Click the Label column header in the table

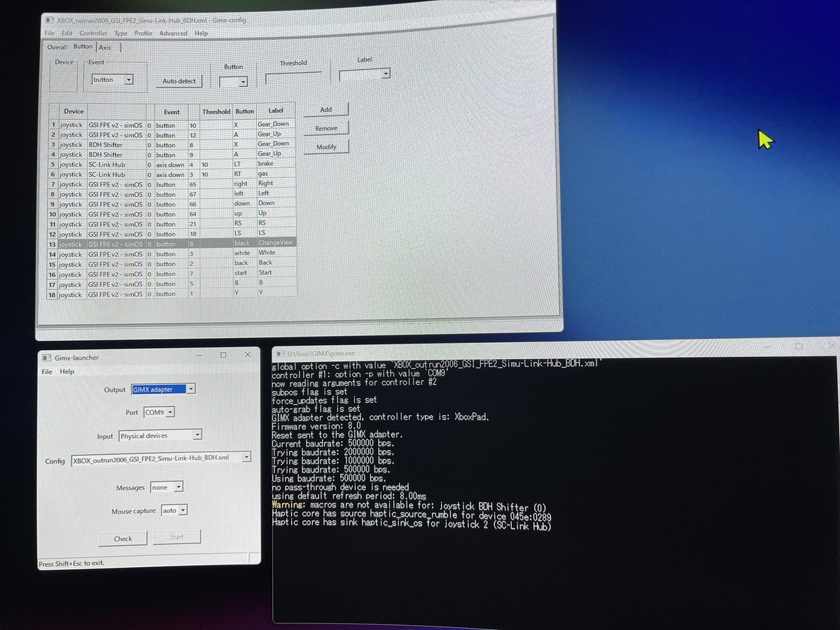[x=276, y=111]
